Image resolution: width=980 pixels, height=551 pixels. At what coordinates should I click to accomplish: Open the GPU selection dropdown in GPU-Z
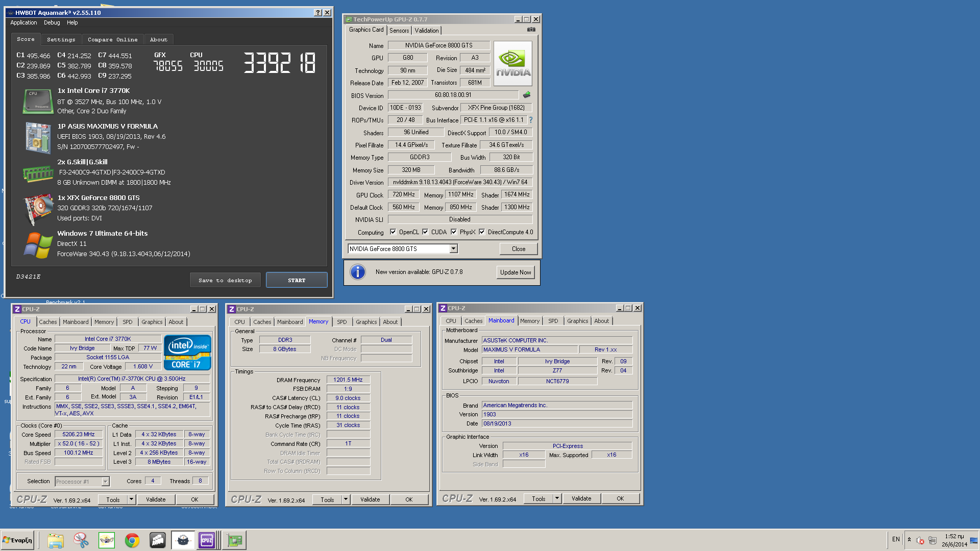click(453, 249)
